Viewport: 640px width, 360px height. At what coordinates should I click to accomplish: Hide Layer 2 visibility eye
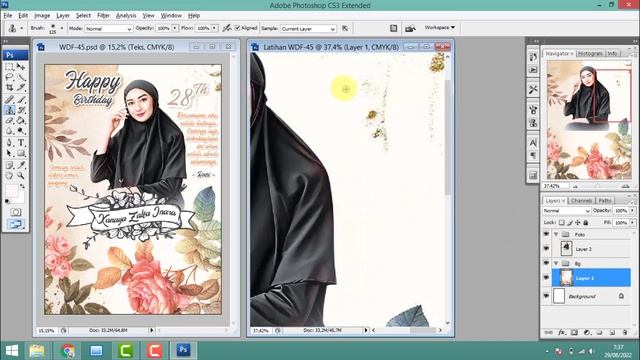coord(546,249)
